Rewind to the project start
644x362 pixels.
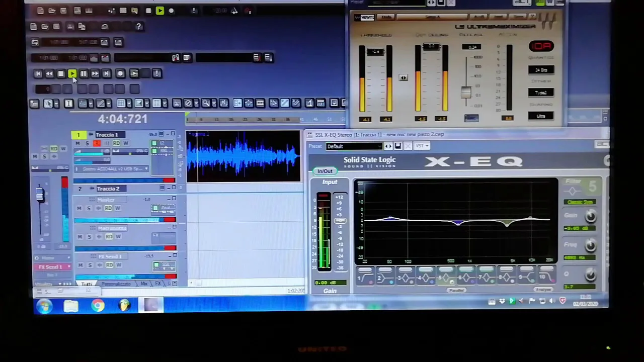point(38,73)
